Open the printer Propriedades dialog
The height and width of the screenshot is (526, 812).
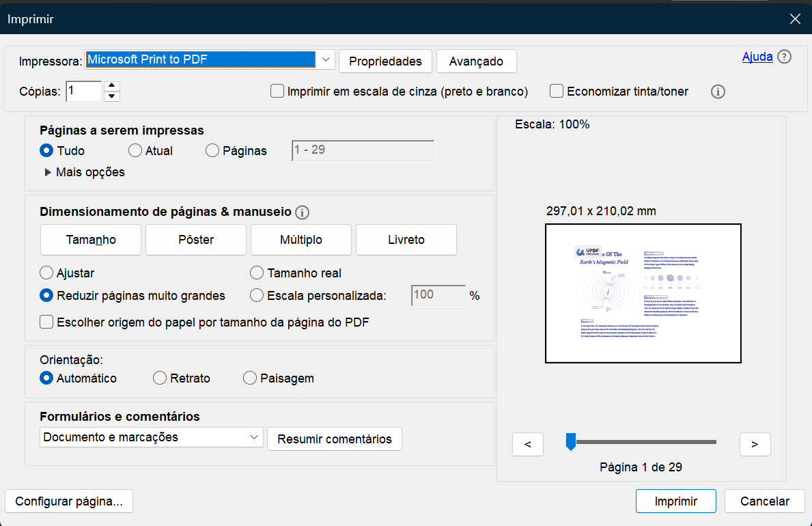click(384, 61)
